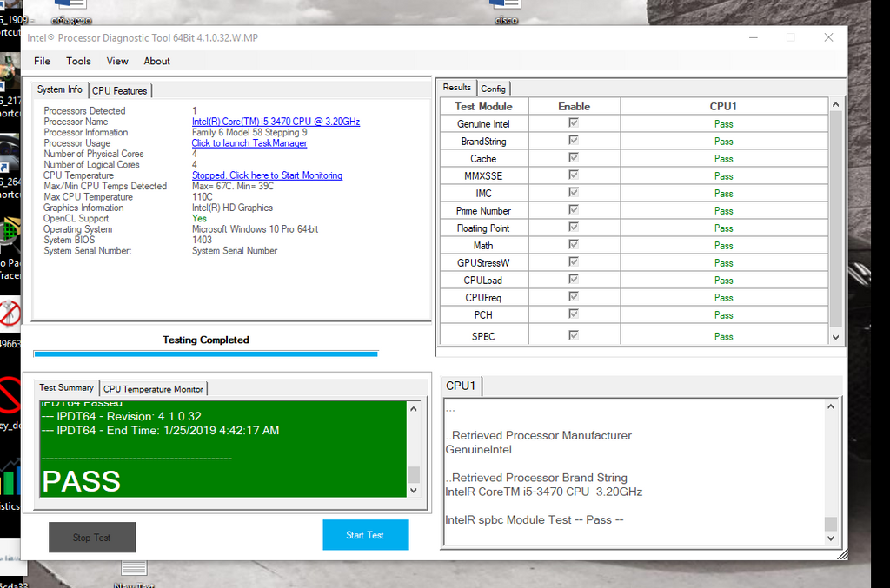Click the MMXSSE module name cell
This screenshot has height=588, width=890.
point(483,175)
